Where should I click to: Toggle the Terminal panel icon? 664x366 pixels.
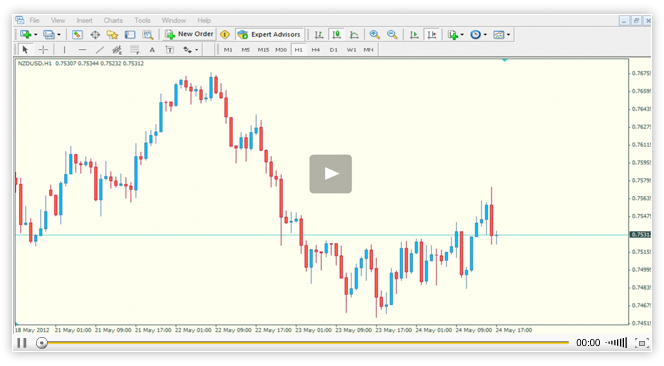point(130,34)
